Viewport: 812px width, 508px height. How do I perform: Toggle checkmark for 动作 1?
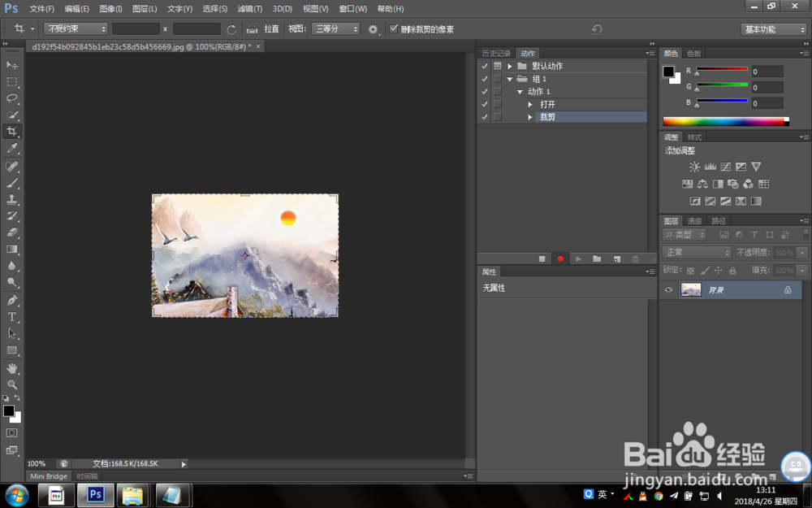pyautogui.click(x=485, y=91)
